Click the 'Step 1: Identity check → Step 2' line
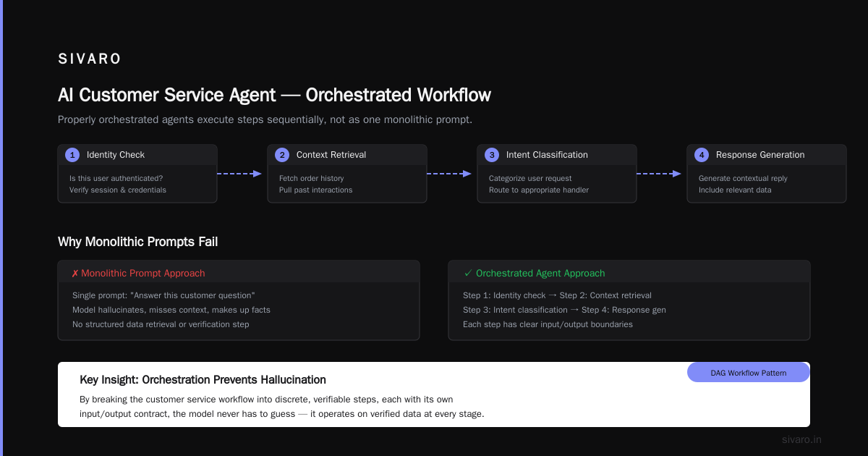 pyautogui.click(x=557, y=295)
